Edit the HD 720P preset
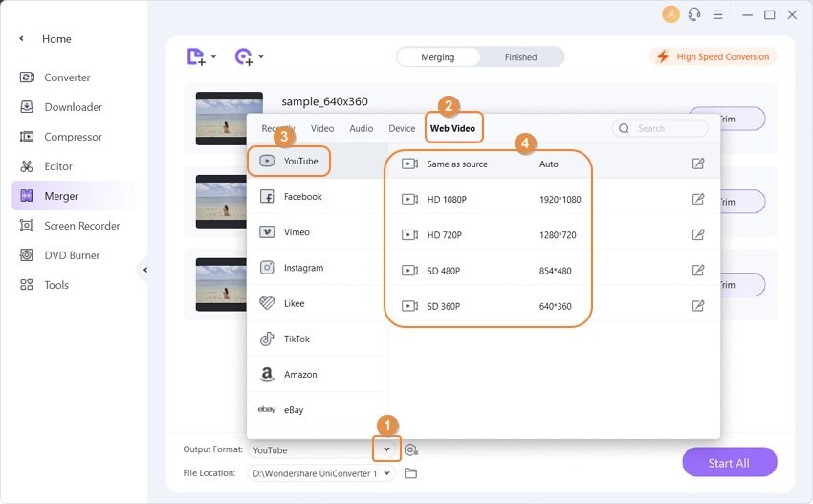Image resolution: width=813 pixels, height=504 pixels. (698, 235)
